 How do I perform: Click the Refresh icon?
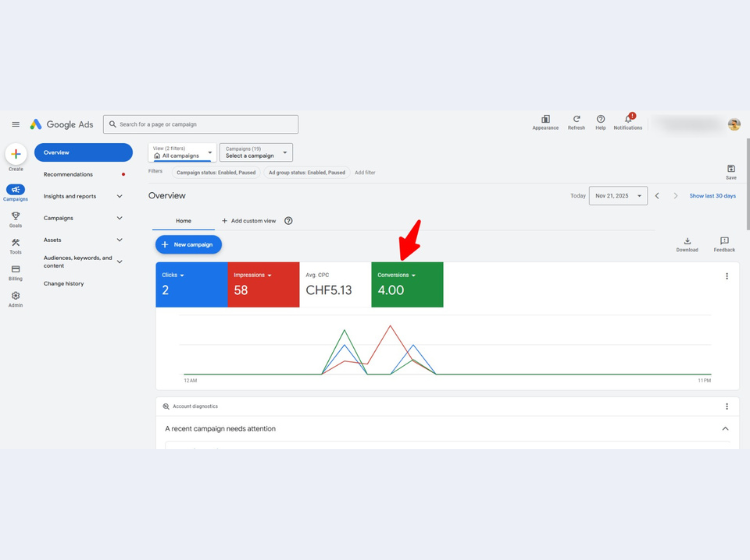[576, 119]
